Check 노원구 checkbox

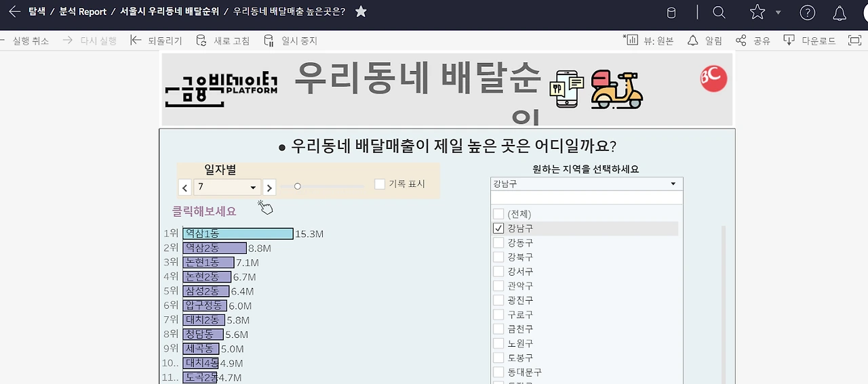tap(498, 343)
